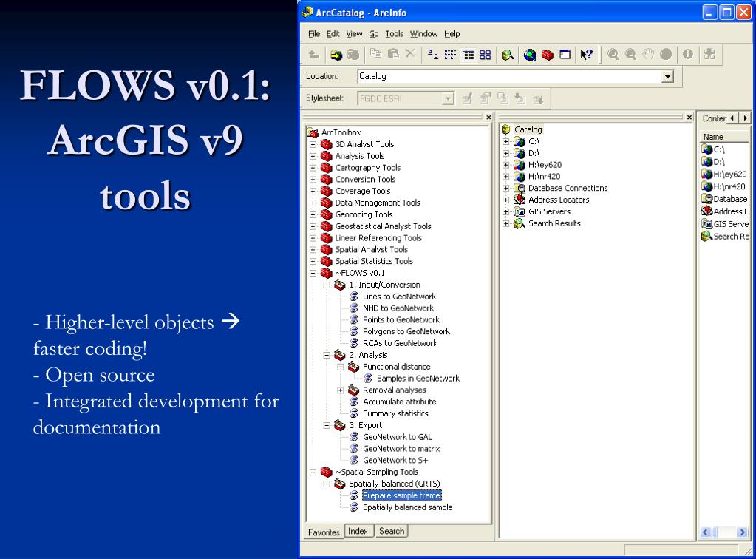756x559 pixels.
Task: Select the Zoom In magnifier tool
Action: [613, 55]
